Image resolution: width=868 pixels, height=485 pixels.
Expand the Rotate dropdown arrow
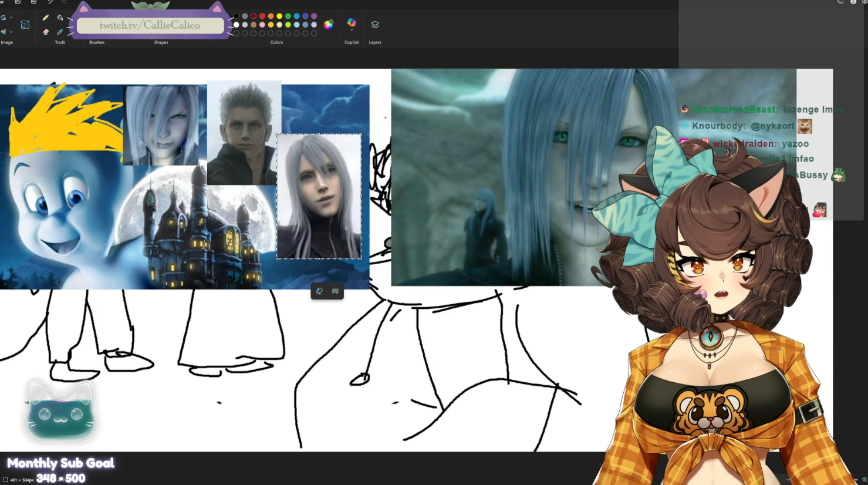pyautogui.click(x=11, y=18)
